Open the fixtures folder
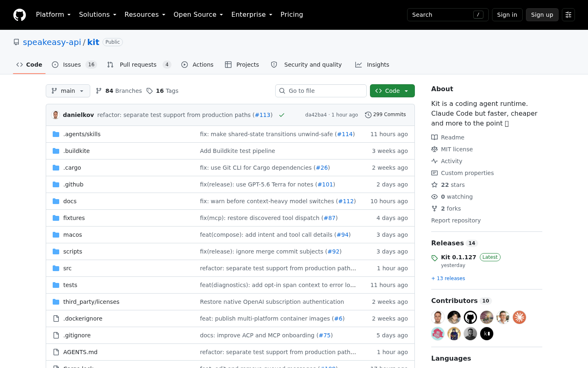This screenshot has width=588, height=368. click(74, 218)
